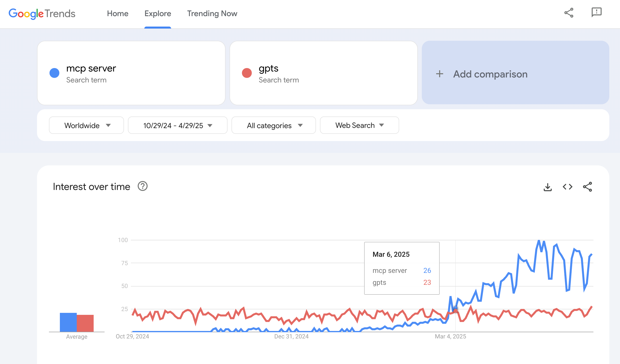Click the embed code icon on chart
This screenshot has width=620, height=364.
(x=567, y=187)
